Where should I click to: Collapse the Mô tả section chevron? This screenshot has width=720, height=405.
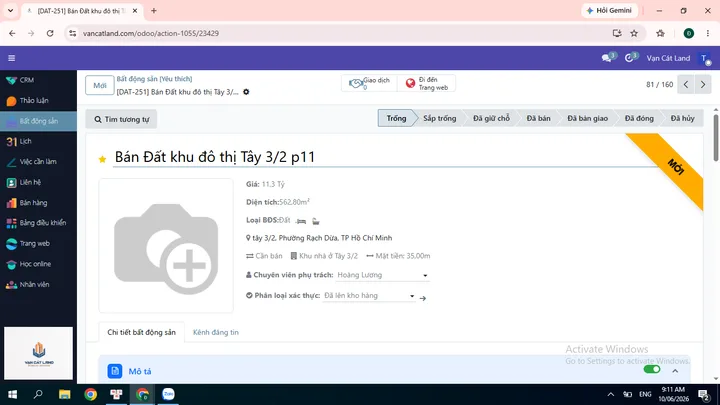675,371
